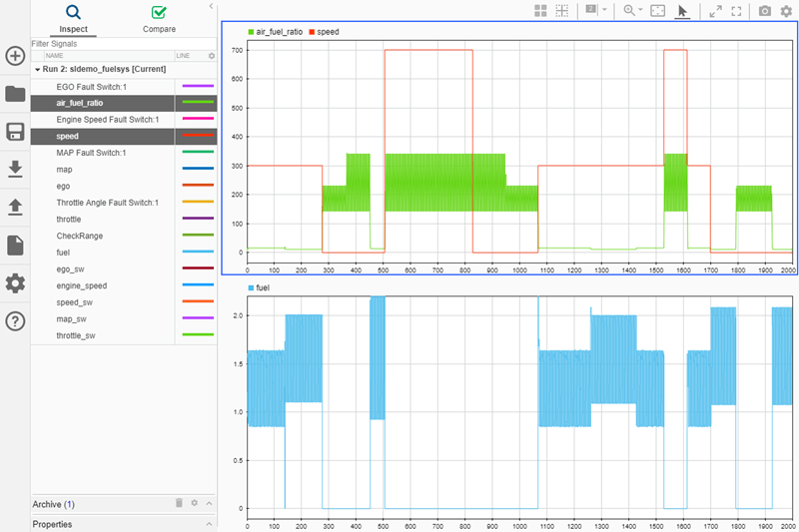This screenshot has width=799, height=532.
Task: Select the fuel signal row
Action: (124, 253)
